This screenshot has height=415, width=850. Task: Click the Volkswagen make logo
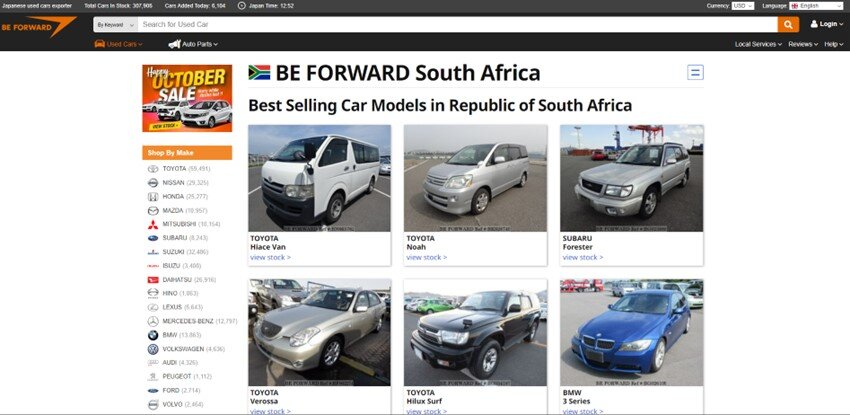[x=153, y=349]
